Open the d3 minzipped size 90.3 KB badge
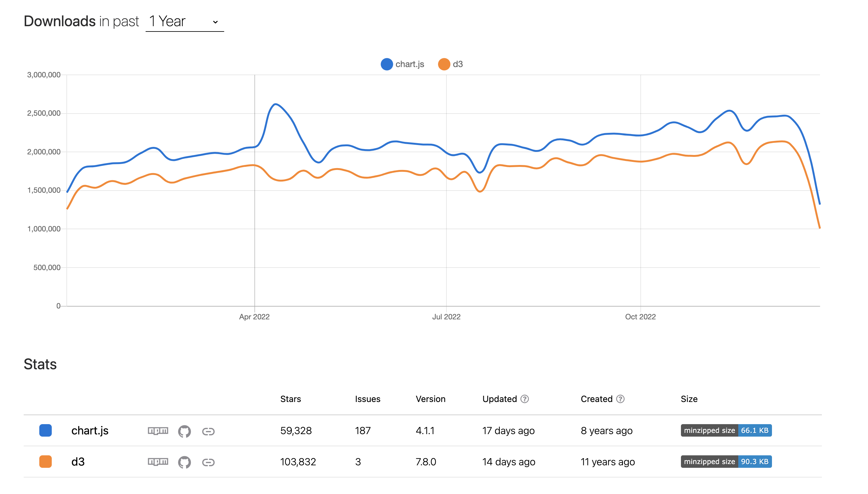Image resolution: width=868 pixels, height=494 pixels. [x=726, y=462]
